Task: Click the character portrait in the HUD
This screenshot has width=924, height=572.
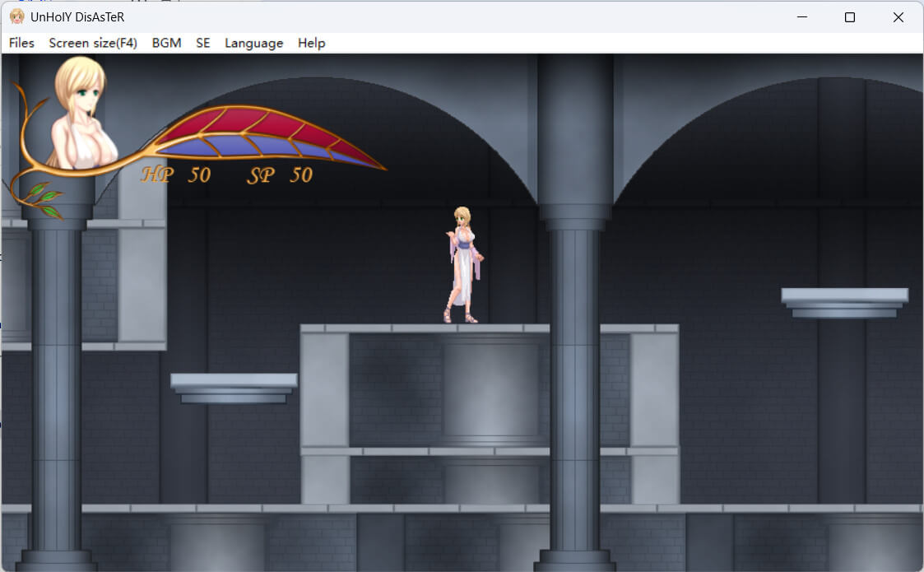Action: (x=82, y=115)
